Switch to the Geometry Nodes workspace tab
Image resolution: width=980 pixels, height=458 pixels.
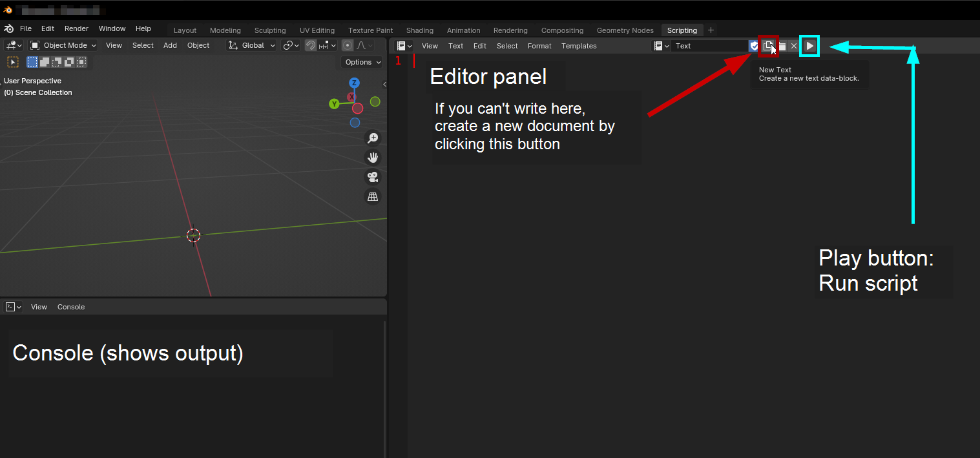click(625, 30)
